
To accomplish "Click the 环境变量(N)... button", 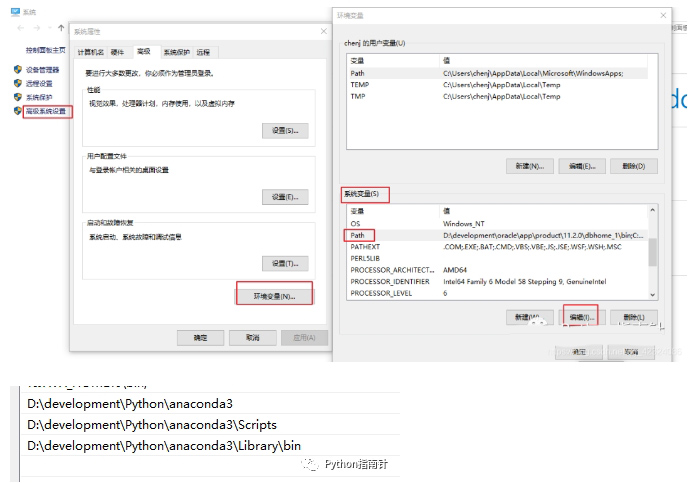I will tap(274, 296).
